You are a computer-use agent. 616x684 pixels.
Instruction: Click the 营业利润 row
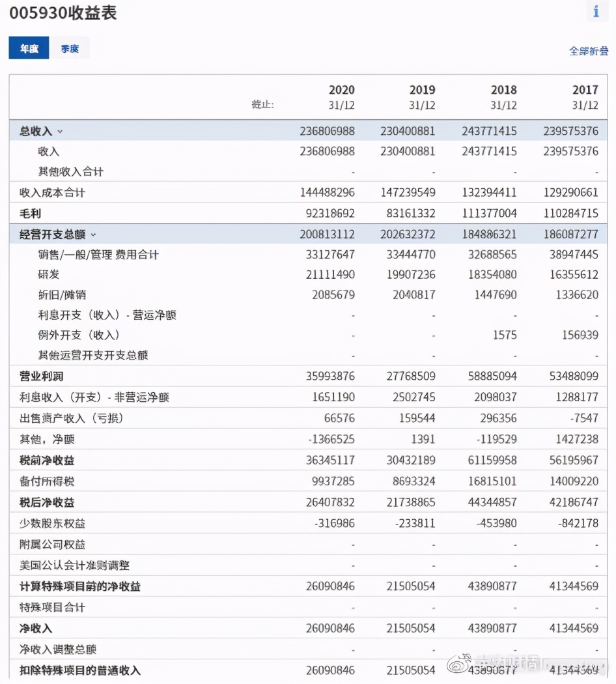[x=37, y=376]
